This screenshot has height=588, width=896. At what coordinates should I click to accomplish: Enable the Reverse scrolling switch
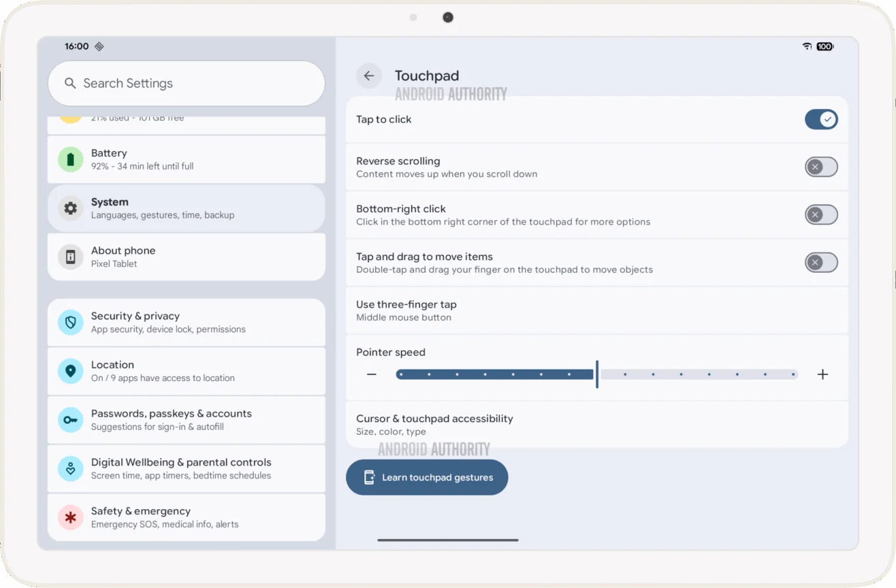[821, 167]
